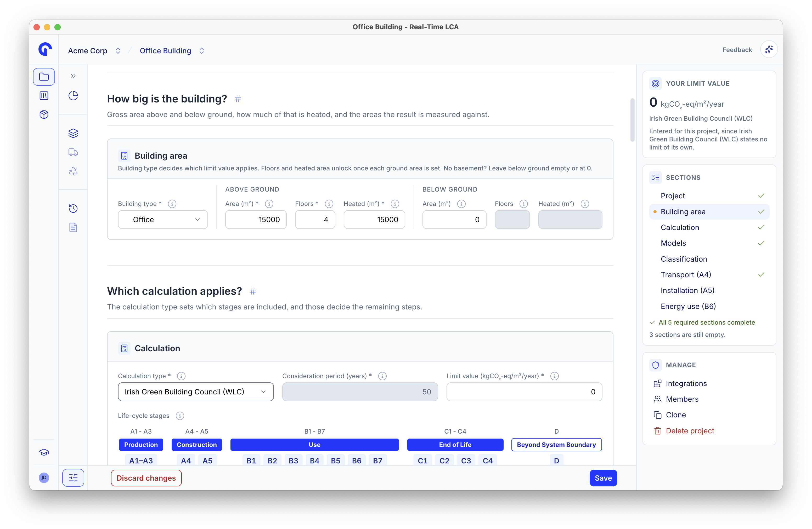This screenshot has width=812, height=529.
Task: Open the Building type dropdown
Action: [163, 220]
